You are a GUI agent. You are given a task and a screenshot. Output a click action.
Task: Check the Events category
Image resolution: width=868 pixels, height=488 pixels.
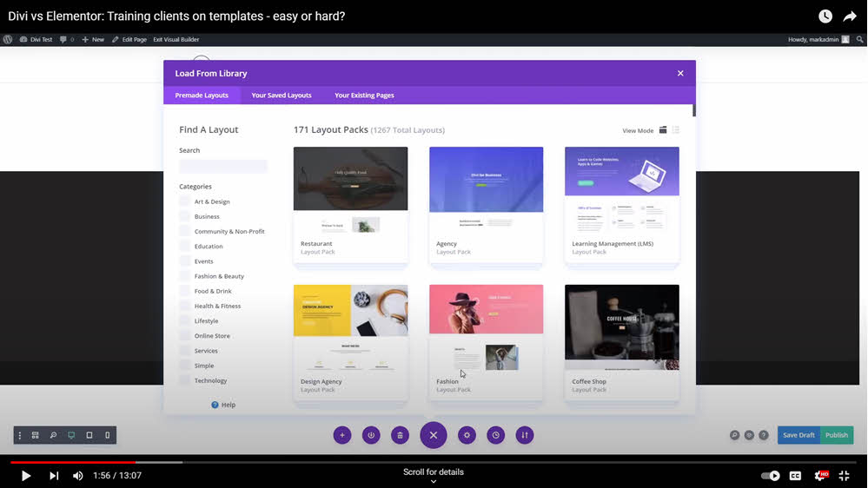point(184,261)
